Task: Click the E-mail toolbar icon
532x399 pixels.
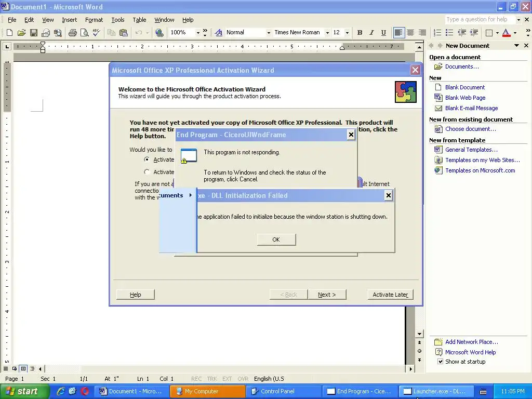Action: 46,33
